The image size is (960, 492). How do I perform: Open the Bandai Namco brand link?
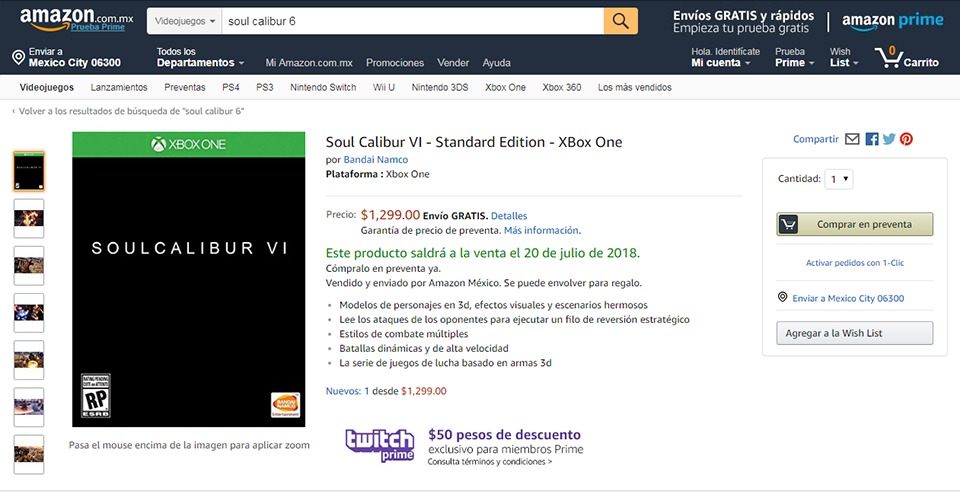pos(375,160)
